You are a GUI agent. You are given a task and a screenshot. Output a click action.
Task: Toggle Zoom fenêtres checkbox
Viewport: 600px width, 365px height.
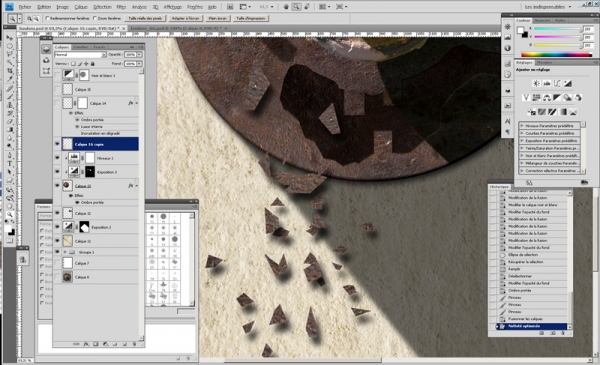click(95, 18)
